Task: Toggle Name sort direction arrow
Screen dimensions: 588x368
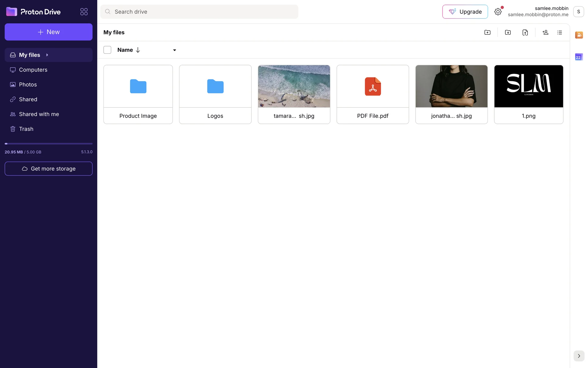Action: (138, 50)
